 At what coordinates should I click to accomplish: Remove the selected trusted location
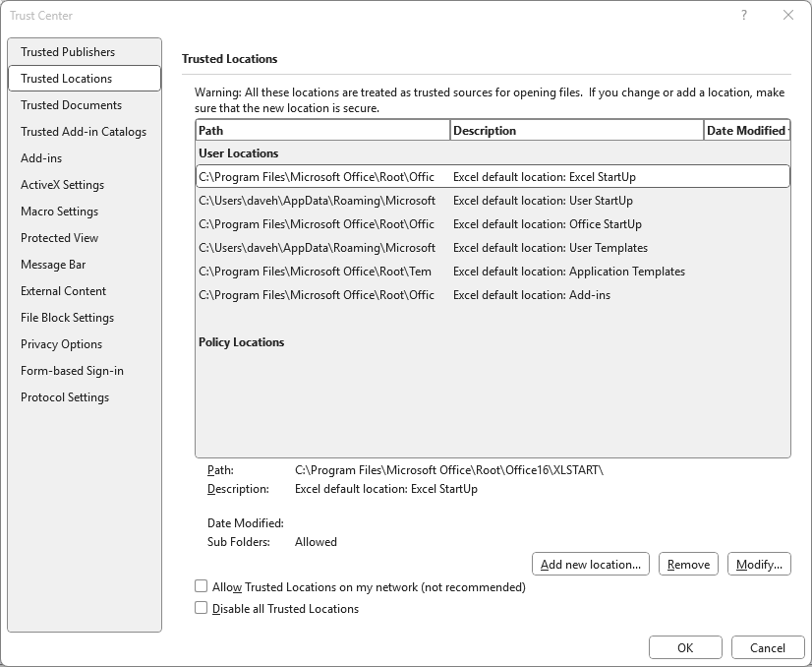pyautogui.click(x=687, y=564)
